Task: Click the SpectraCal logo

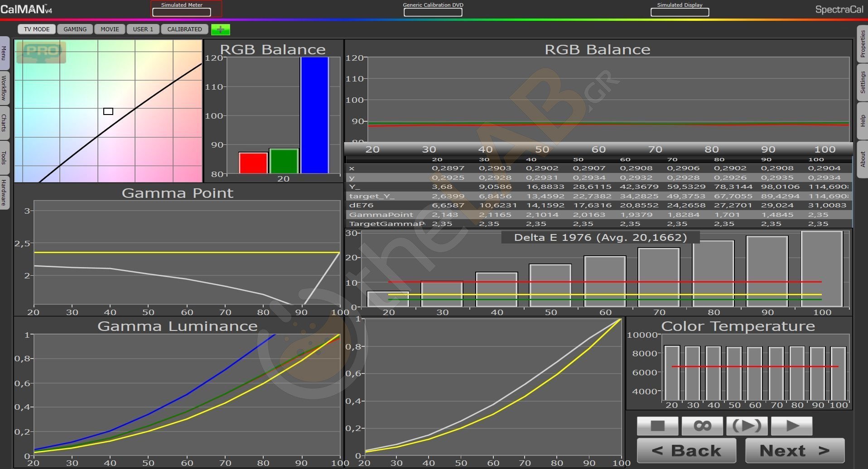Action: coord(839,10)
